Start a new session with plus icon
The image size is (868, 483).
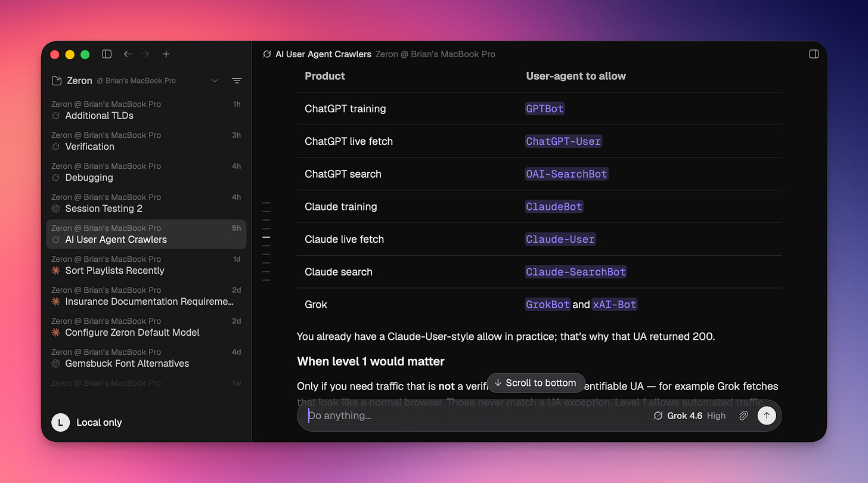(166, 54)
